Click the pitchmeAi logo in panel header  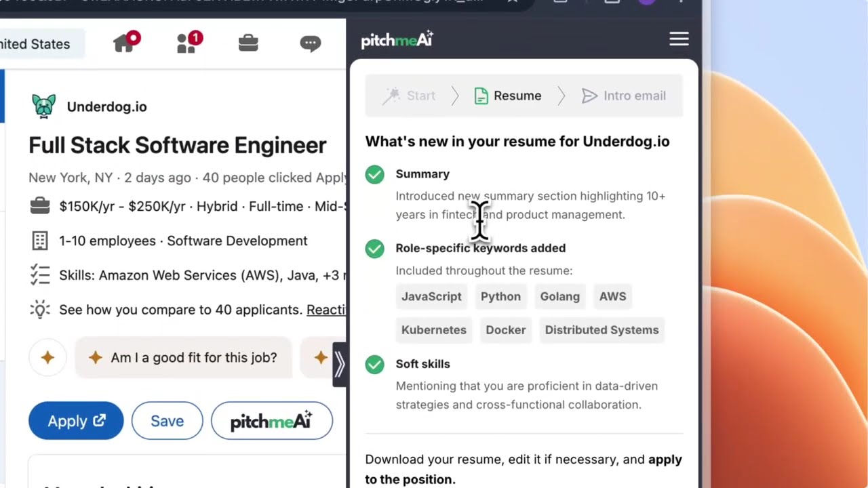(397, 39)
